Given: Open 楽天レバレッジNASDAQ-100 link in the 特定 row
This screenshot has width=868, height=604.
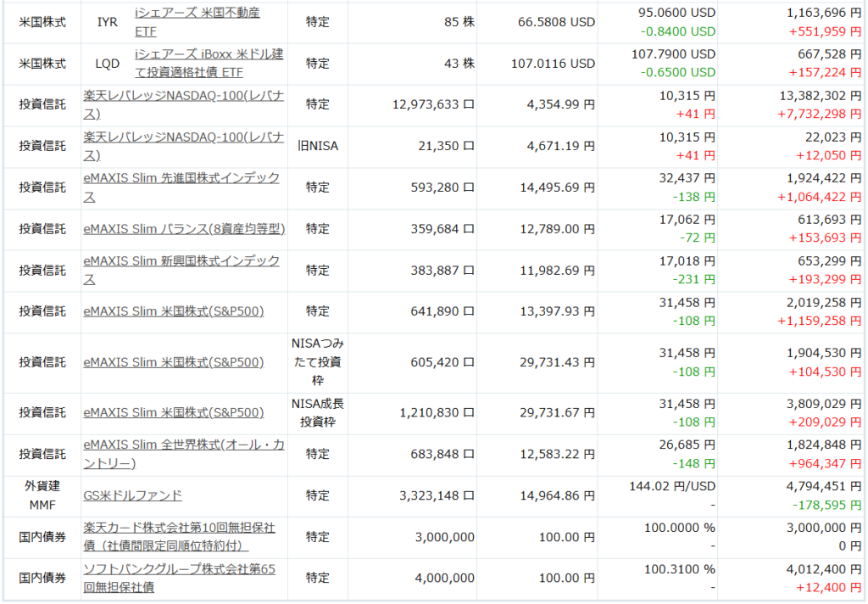Looking at the screenshot, I should pyautogui.click(x=184, y=104).
